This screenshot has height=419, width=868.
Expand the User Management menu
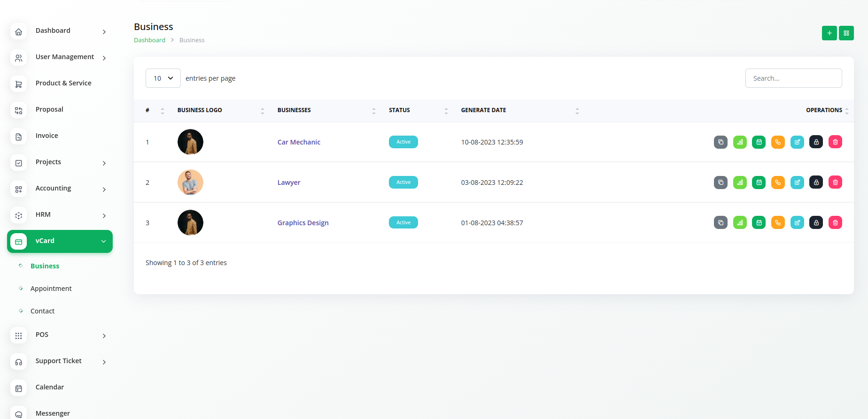65,57
